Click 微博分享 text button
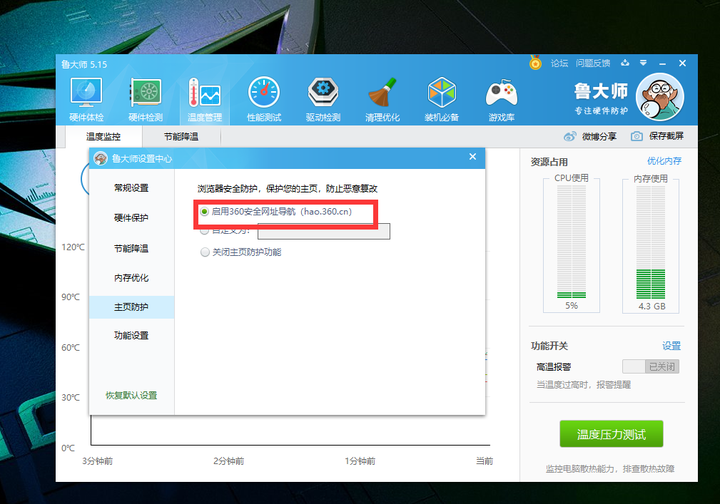This screenshot has height=504, width=720. (599, 136)
